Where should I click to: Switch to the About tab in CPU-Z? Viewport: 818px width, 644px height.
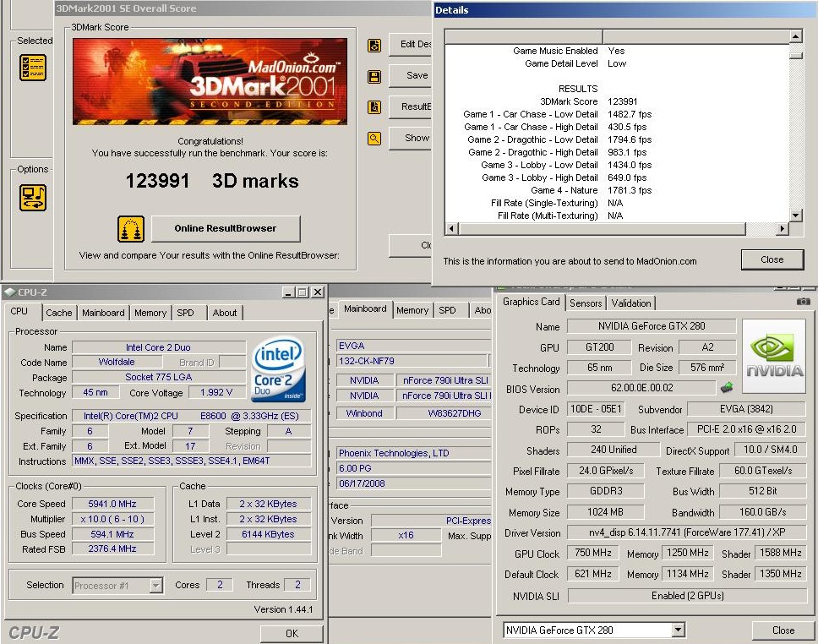[x=225, y=313]
